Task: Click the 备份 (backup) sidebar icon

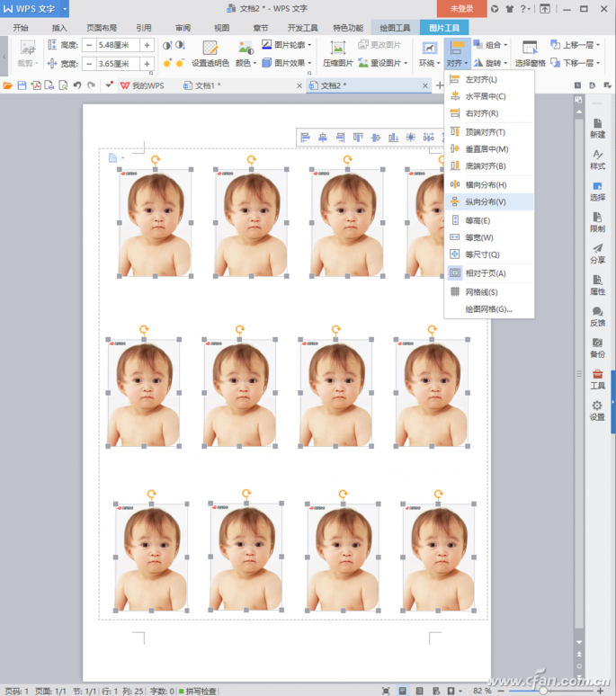Action: (597, 346)
